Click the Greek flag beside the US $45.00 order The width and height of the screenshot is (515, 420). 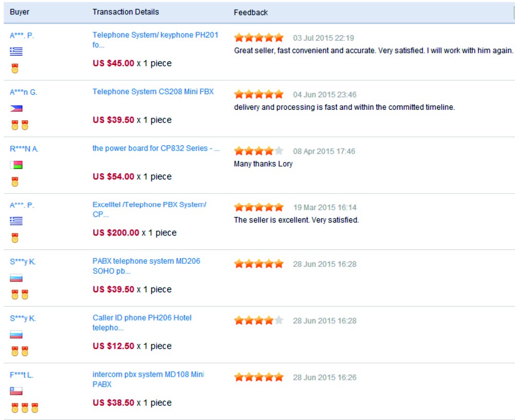click(16, 51)
